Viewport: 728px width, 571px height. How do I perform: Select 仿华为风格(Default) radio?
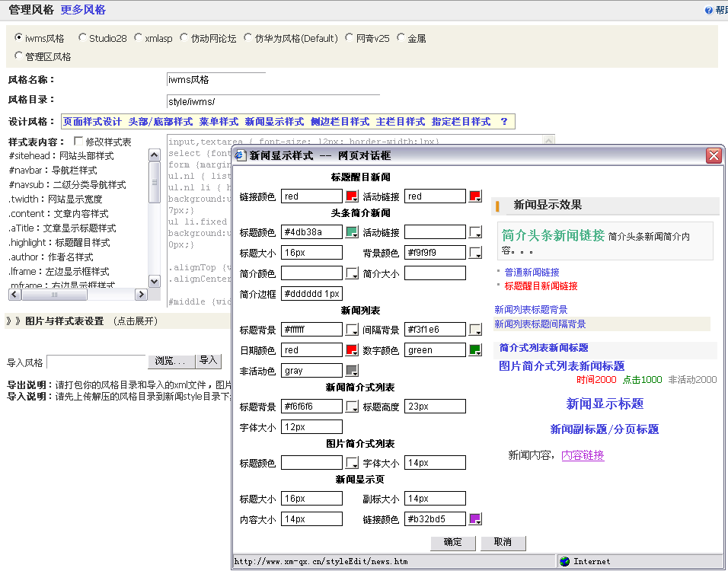tap(248, 37)
